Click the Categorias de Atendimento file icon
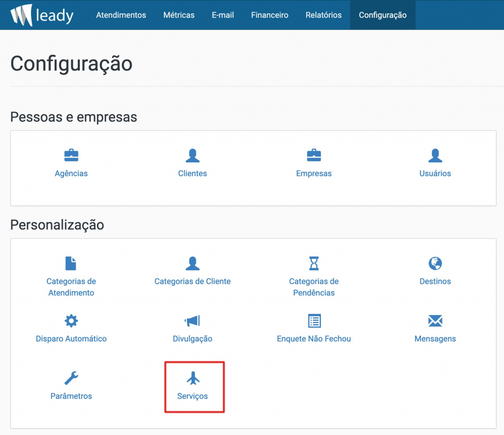Viewport: 504px width, 435px height. 71,263
